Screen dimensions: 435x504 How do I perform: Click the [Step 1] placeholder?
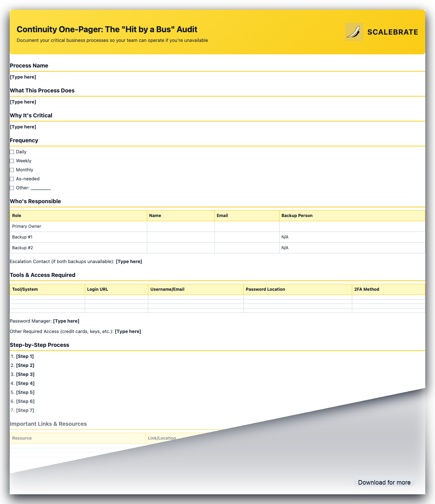25,356
